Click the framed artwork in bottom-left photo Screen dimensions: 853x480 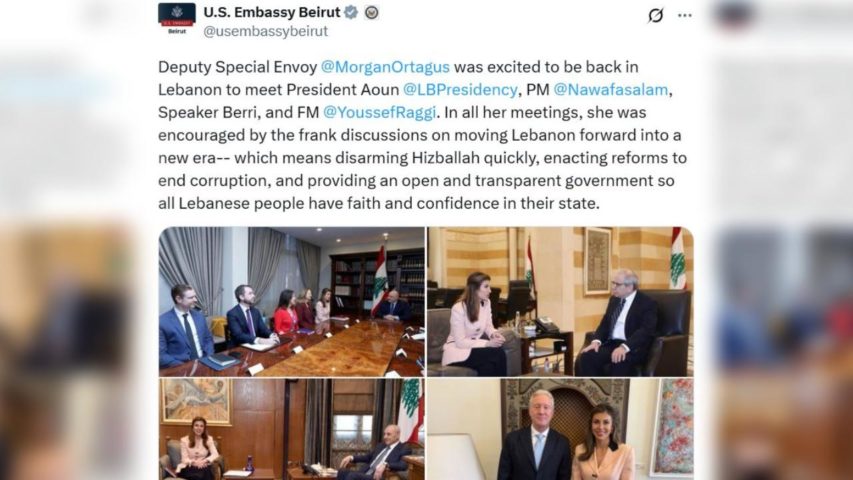(x=196, y=402)
